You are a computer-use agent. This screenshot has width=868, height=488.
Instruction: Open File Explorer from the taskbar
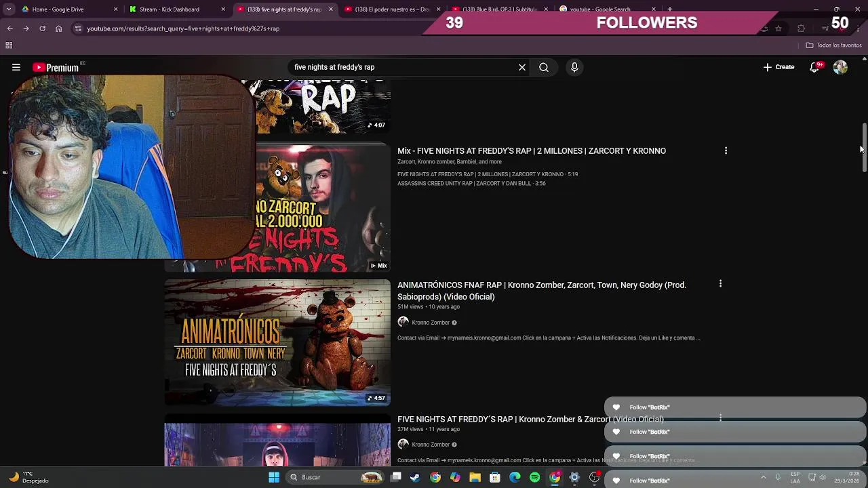[475, 477]
